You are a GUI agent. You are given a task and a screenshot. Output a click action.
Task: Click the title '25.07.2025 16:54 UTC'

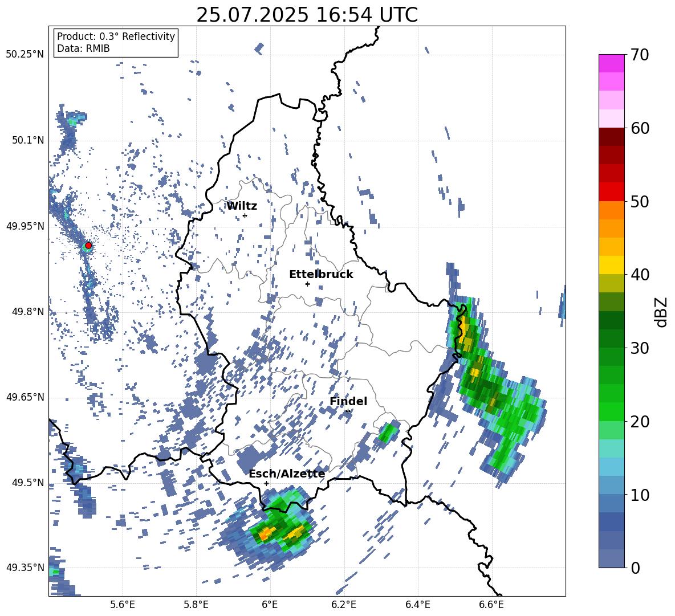pyautogui.click(x=307, y=15)
